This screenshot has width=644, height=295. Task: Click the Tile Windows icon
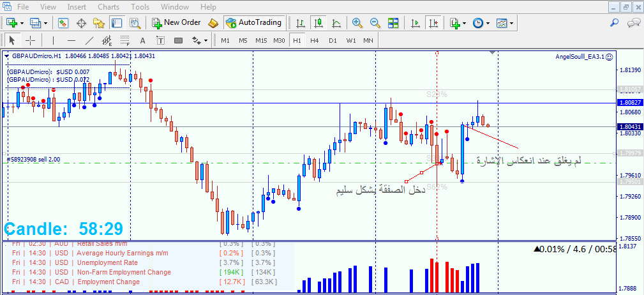click(393, 23)
